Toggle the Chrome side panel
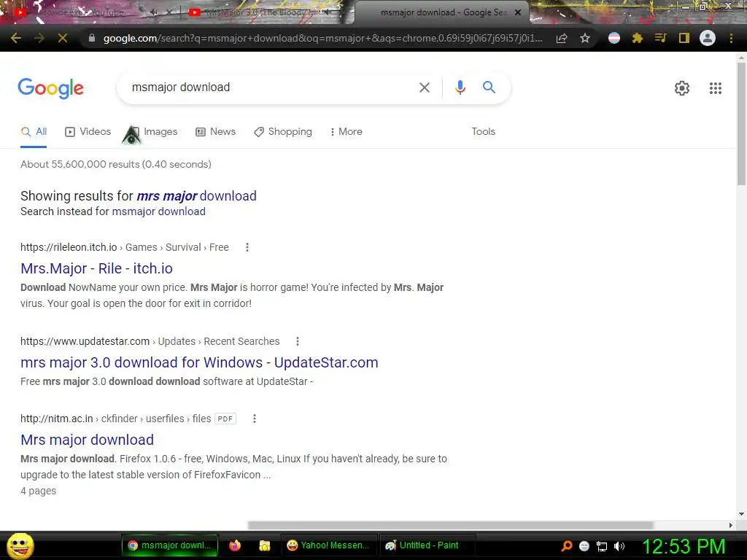 [x=684, y=38]
